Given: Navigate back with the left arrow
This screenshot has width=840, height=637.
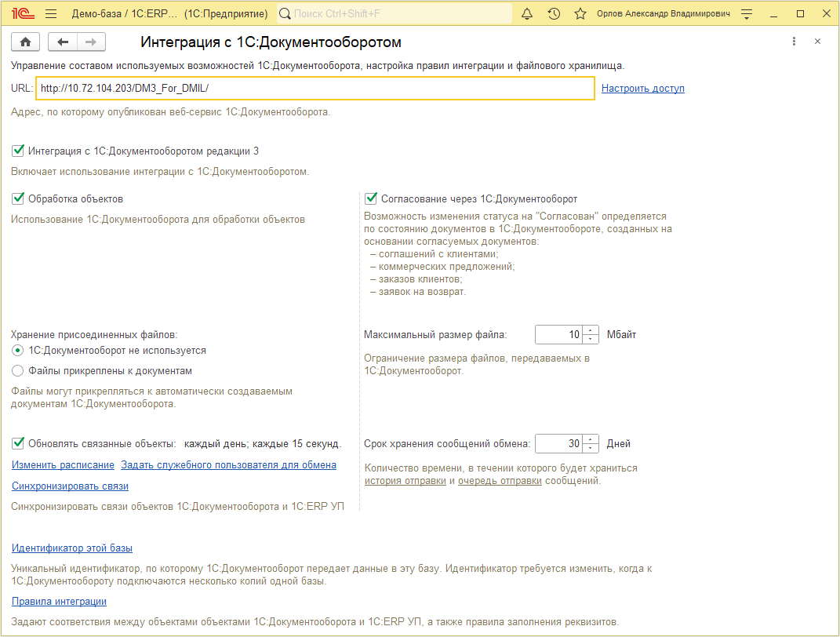Looking at the screenshot, I should (63, 42).
